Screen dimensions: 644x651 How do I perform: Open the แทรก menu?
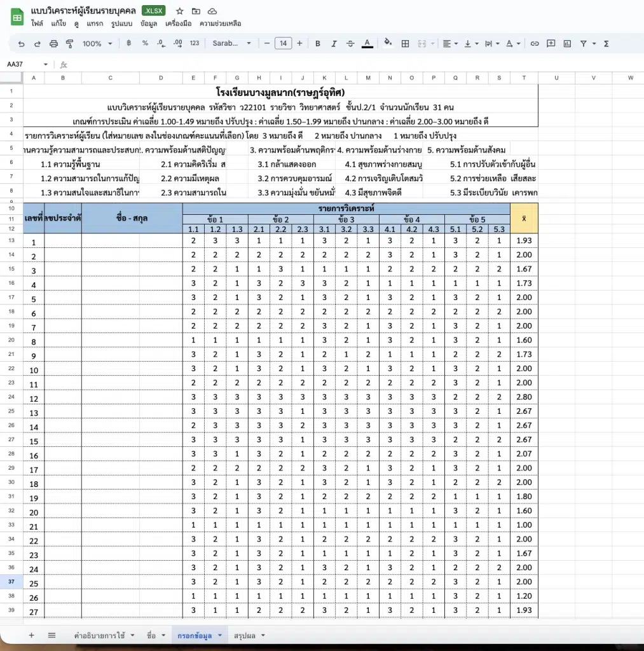[95, 24]
